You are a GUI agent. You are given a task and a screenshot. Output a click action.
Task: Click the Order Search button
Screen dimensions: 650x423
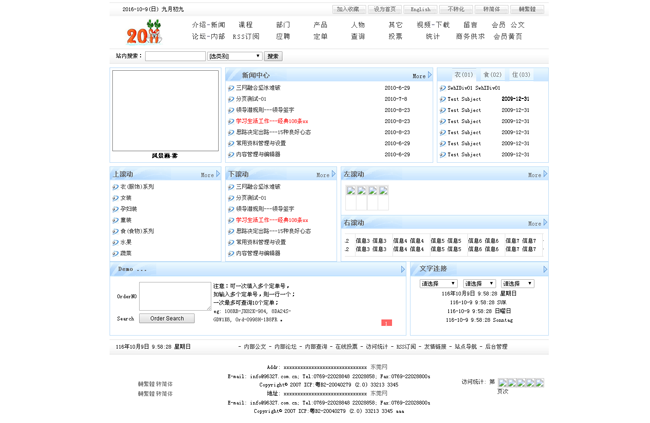point(167,318)
